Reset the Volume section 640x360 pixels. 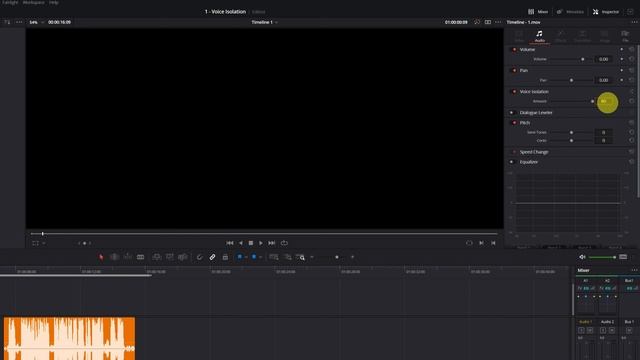[x=631, y=49]
